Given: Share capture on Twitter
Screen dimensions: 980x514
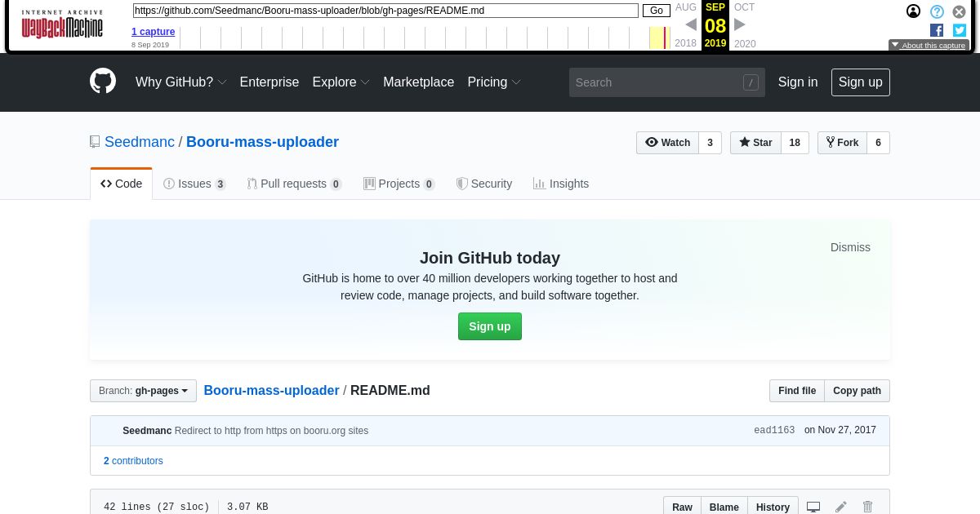Looking at the screenshot, I should pos(960,30).
